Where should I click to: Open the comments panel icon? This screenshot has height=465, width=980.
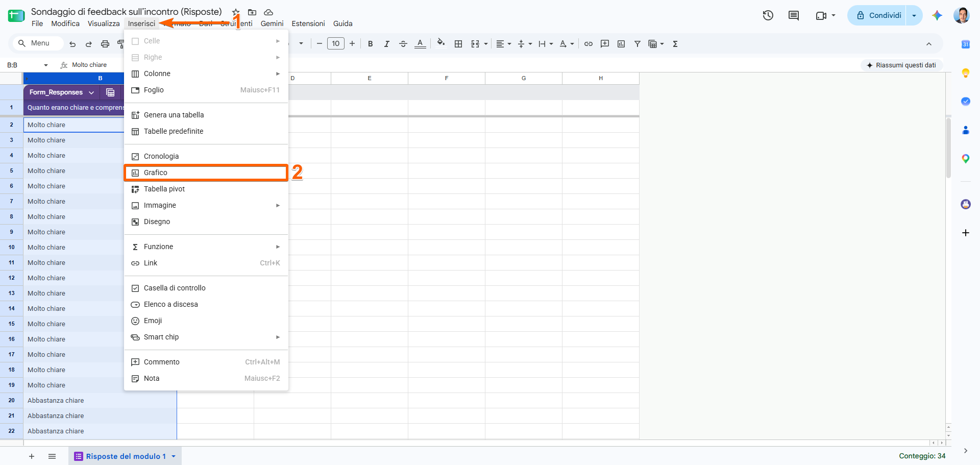(794, 15)
